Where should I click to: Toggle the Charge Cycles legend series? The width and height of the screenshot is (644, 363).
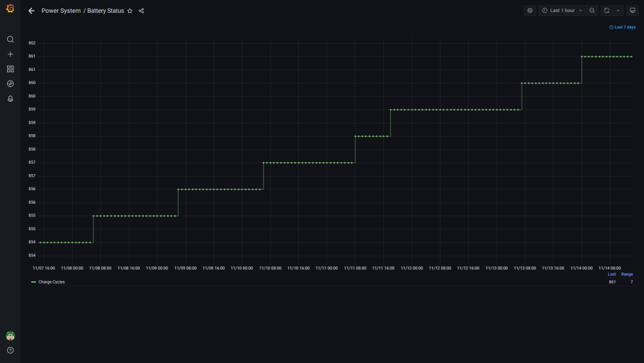click(52, 282)
